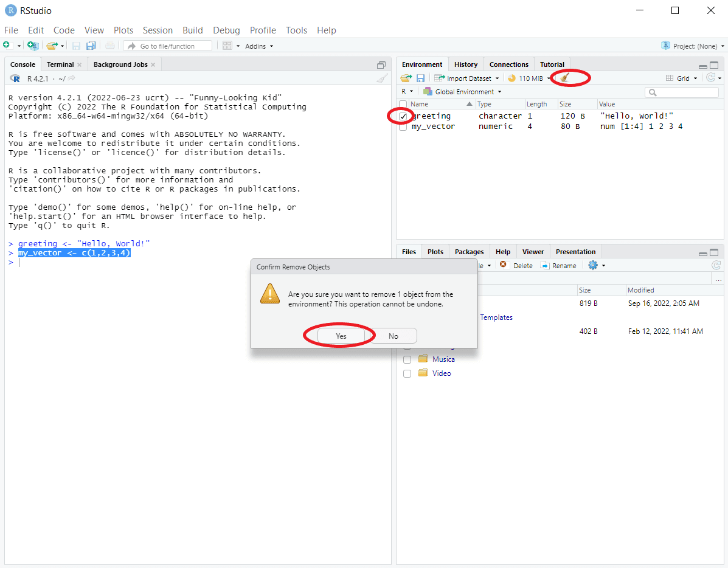
Task: Open the Addins dropdown
Action: (259, 46)
